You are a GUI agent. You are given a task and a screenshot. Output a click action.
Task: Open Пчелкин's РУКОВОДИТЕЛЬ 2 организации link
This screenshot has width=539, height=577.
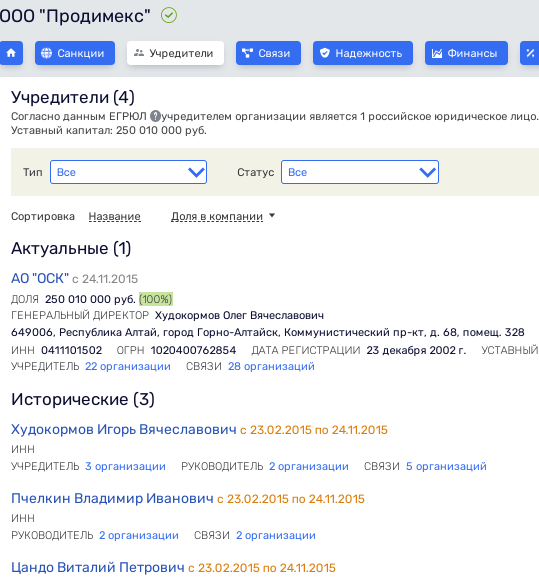(139, 535)
